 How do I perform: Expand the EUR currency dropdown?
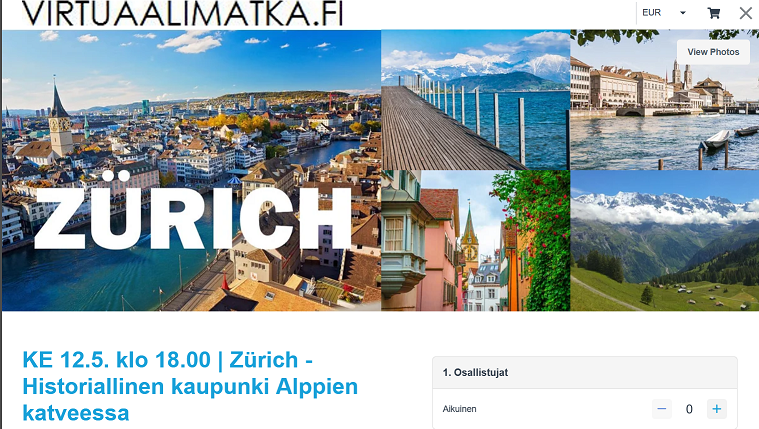[664, 13]
